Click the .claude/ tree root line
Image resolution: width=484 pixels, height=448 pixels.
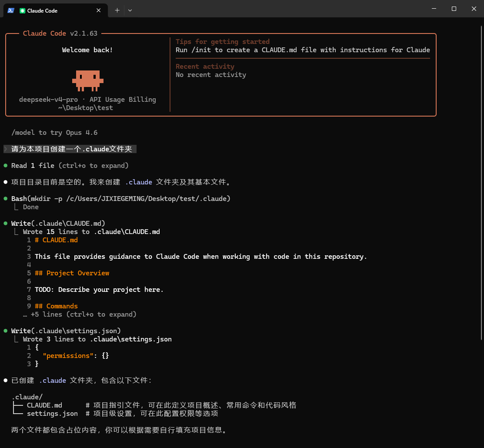click(27, 397)
